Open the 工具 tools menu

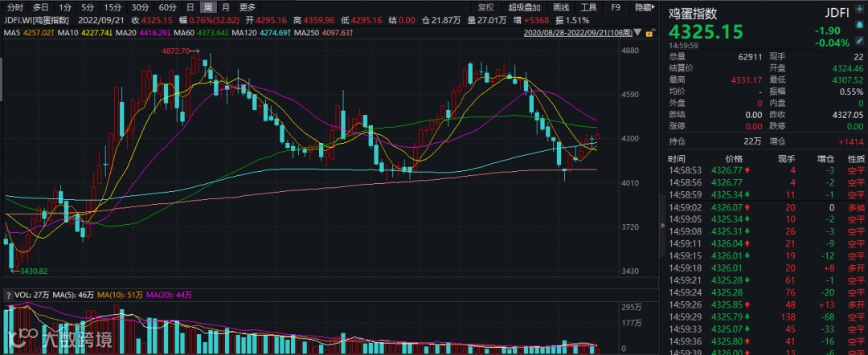click(588, 7)
